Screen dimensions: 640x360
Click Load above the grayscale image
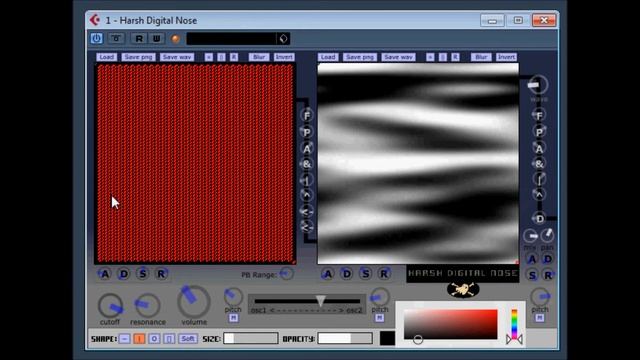[x=328, y=57]
